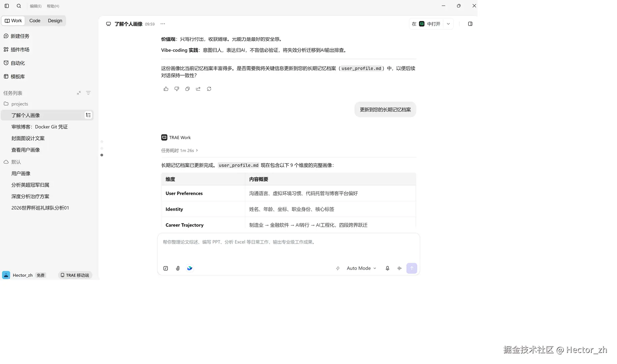This screenshot has width=617, height=364.
Task: Copy the response with the copy icon
Action: [x=187, y=89]
